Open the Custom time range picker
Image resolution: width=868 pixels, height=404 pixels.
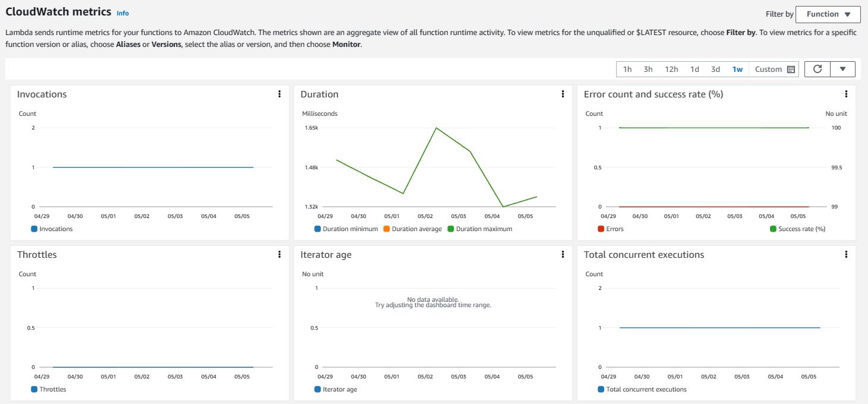pos(774,70)
